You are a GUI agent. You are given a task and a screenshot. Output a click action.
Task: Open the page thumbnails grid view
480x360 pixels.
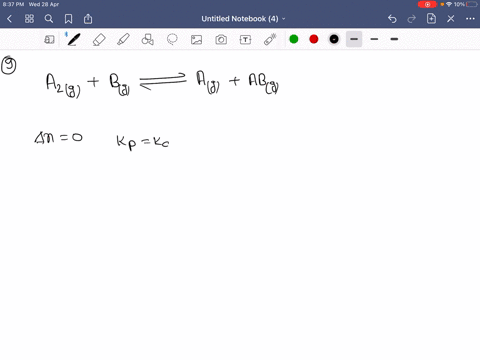(29, 19)
